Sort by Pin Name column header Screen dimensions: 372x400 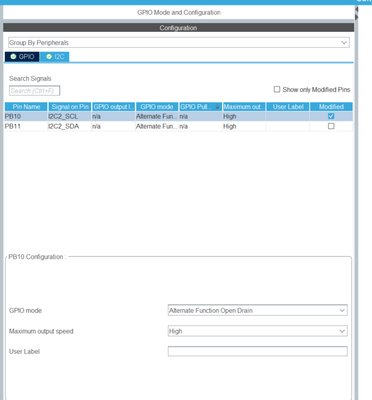click(x=26, y=107)
